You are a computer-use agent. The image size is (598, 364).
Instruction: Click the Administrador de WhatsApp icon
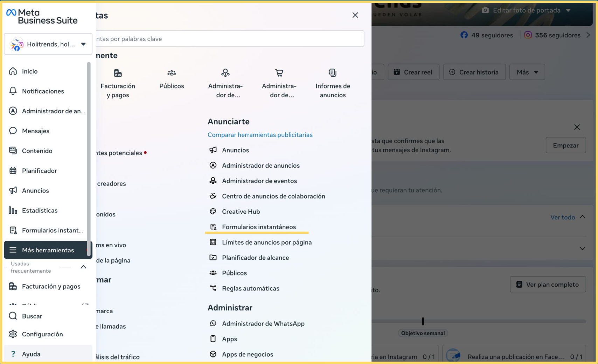point(213,324)
